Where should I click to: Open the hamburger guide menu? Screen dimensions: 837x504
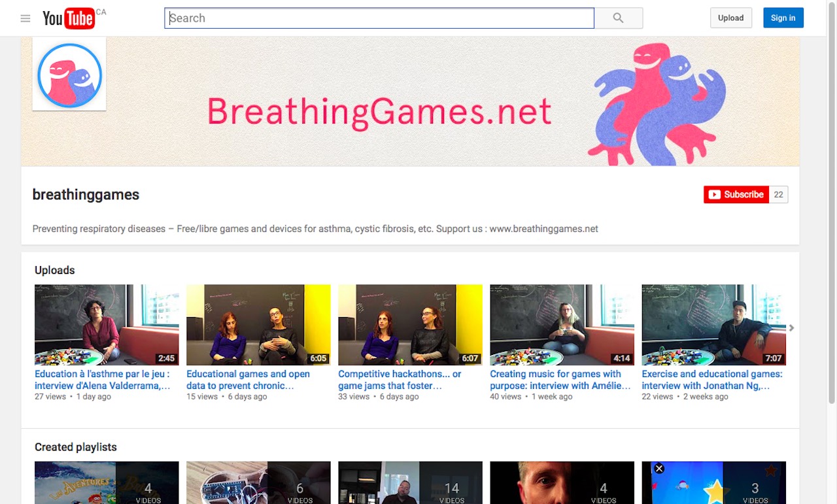(x=26, y=18)
